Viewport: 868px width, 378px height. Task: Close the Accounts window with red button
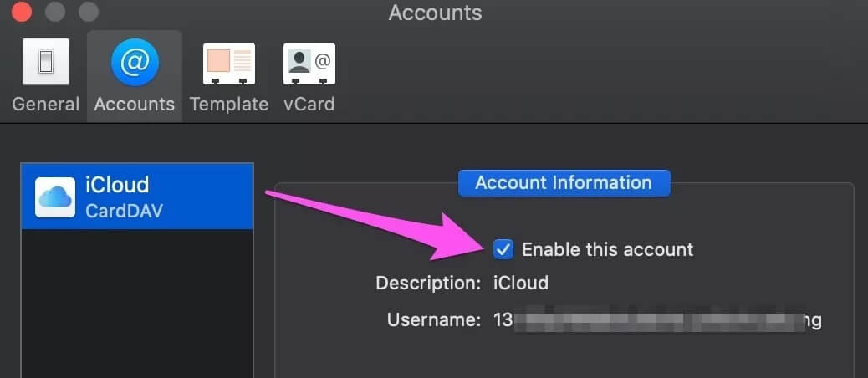coord(22,12)
